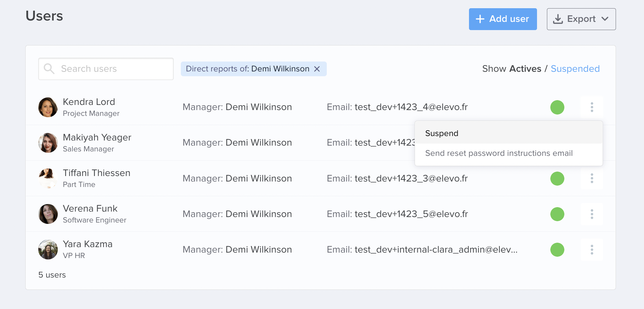This screenshot has height=309, width=644.
Task: Click the test_dev+internal-clara_admin email
Action: (x=436, y=250)
